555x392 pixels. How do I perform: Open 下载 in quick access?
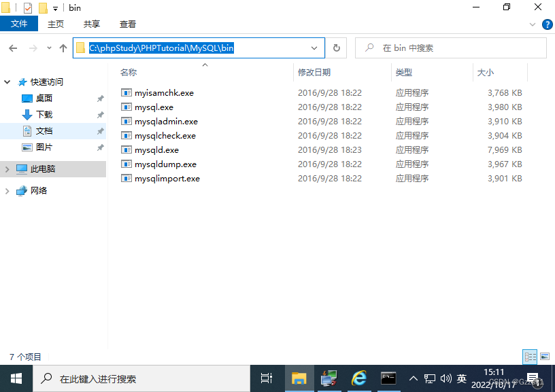coord(44,115)
